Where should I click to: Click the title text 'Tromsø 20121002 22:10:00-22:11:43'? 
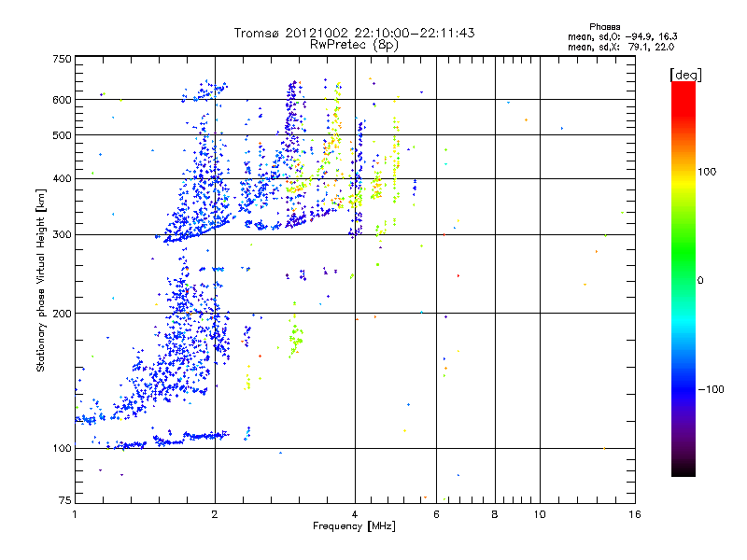[x=354, y=33]
